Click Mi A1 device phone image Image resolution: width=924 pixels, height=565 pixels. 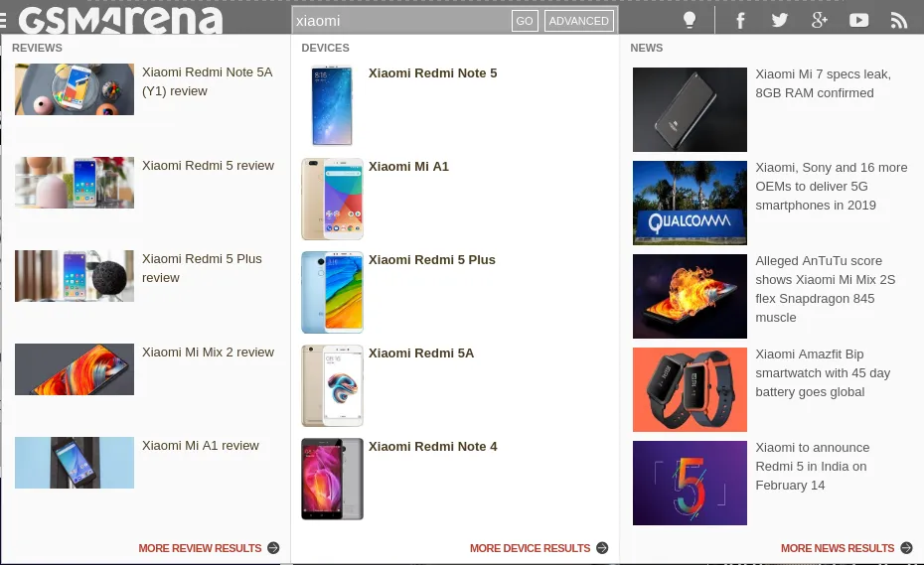click(333, 199)
